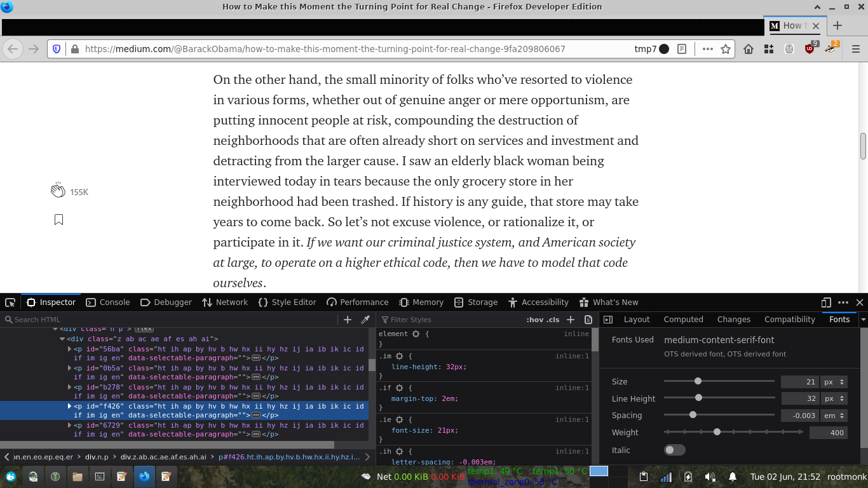Open the Network panel

pyautogui.click(x=225, y=302)
